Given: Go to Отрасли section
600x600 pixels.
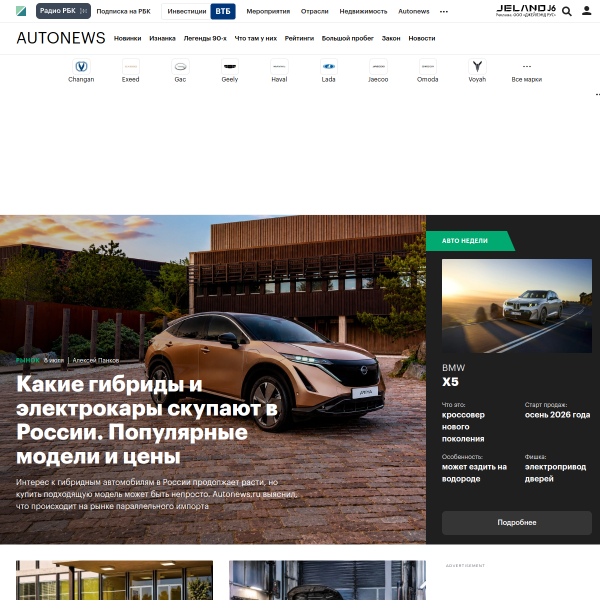Looking at the screenshot, I should 314,11.
